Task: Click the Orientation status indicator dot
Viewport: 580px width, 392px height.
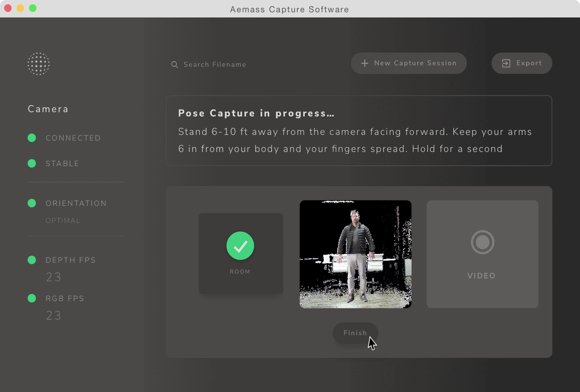Action: tap(32, 204)
